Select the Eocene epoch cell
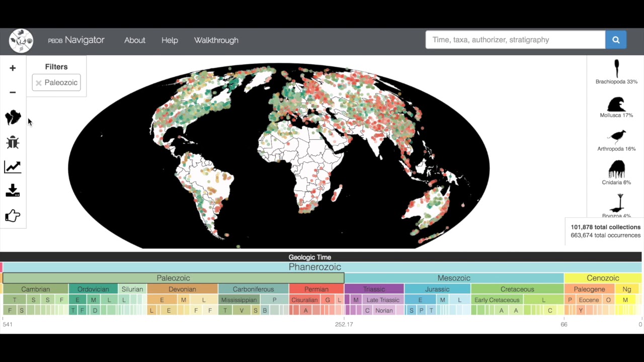The width and height of the screenshot is (644, 362). 589,300
